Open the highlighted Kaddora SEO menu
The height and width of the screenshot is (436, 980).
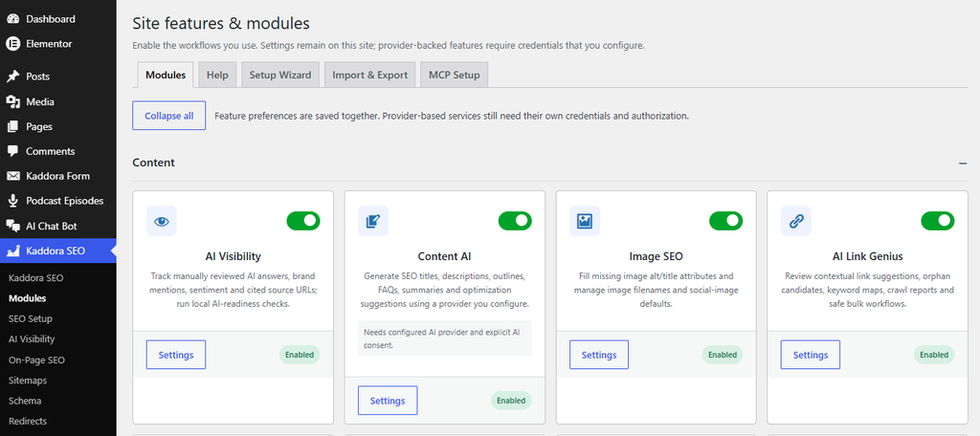tap(58, 251)
